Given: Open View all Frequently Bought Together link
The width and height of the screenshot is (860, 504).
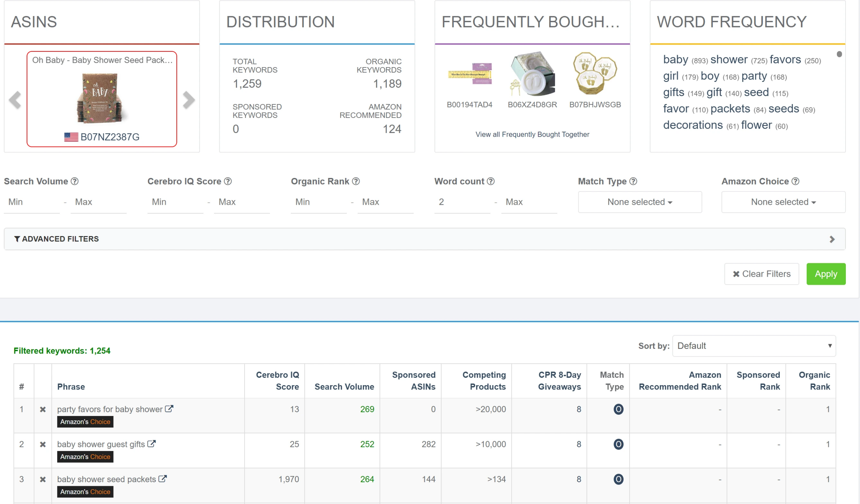Looking at the screenshot, I should click(x=532, y=134).
